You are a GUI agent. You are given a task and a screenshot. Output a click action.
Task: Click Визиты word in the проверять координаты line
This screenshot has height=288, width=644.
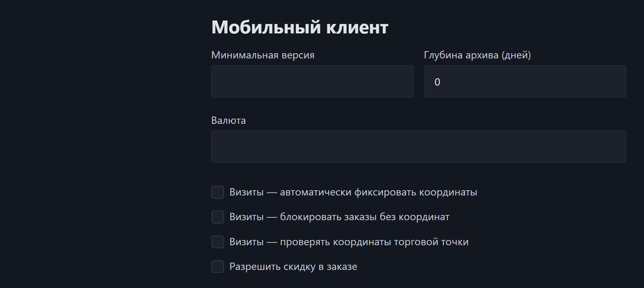(246, 242)
